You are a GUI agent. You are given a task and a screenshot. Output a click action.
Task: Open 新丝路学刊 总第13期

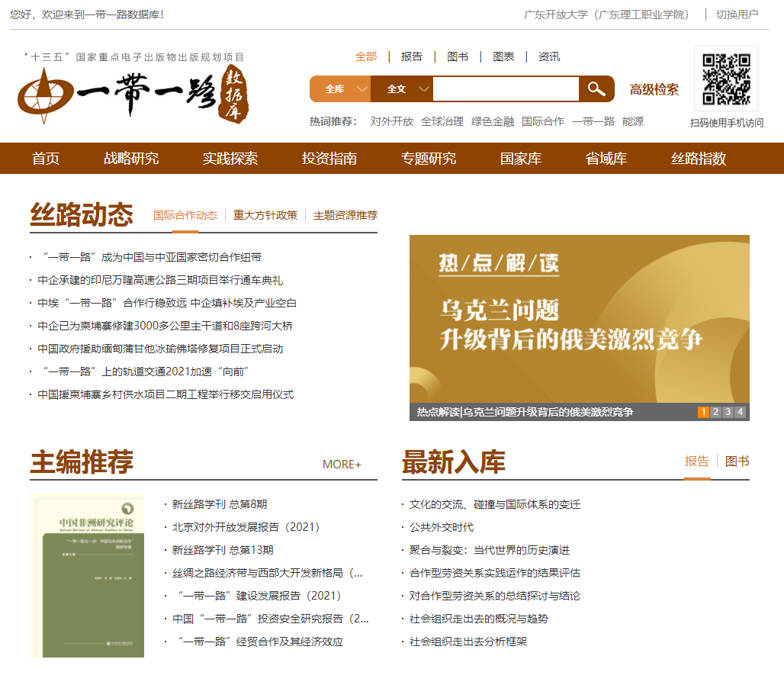223,551
